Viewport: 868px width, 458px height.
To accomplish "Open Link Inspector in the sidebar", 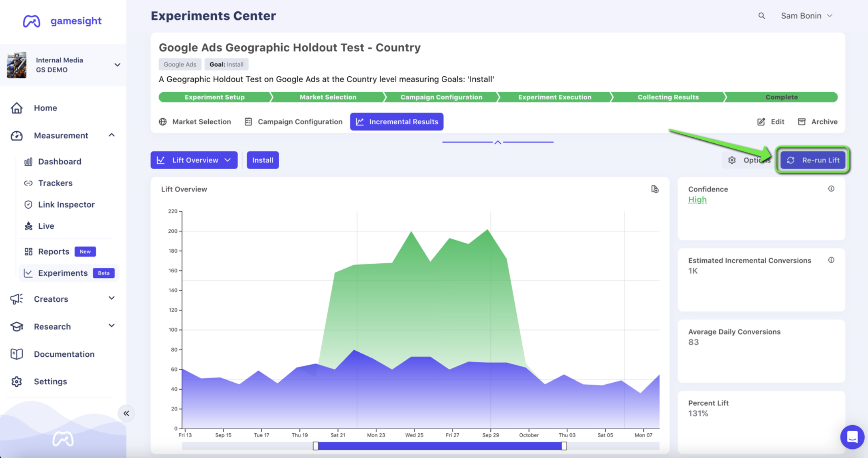I will (66, 205).
